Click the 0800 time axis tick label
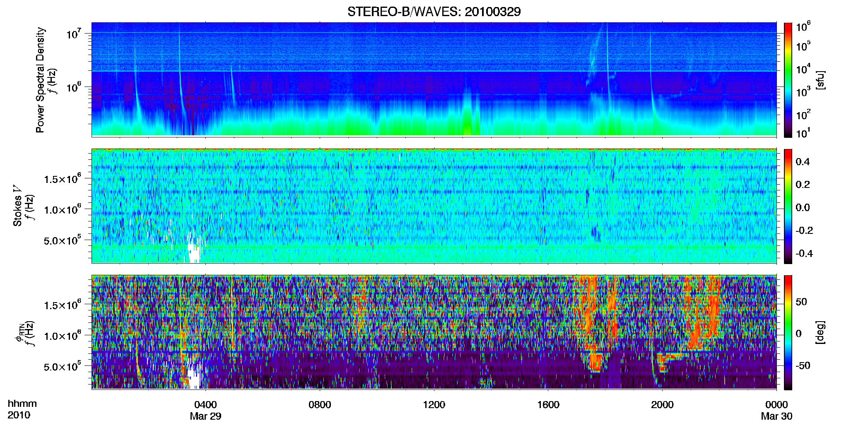The height and width of the screenshot is (447, 868). point(320,405)
